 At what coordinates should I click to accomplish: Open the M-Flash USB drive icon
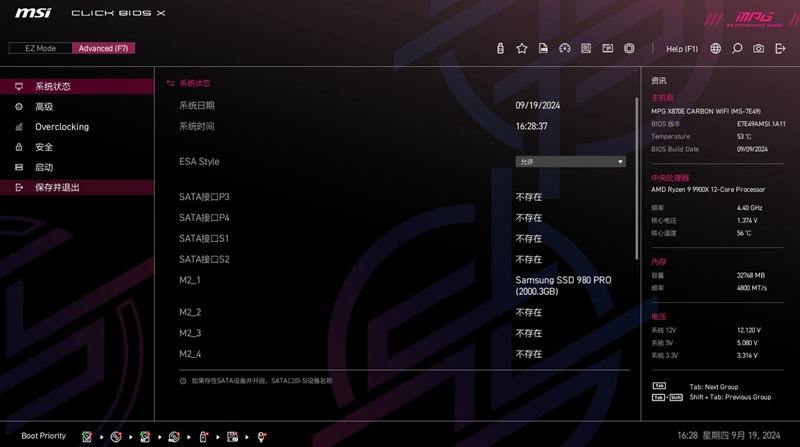click(500, 48)
